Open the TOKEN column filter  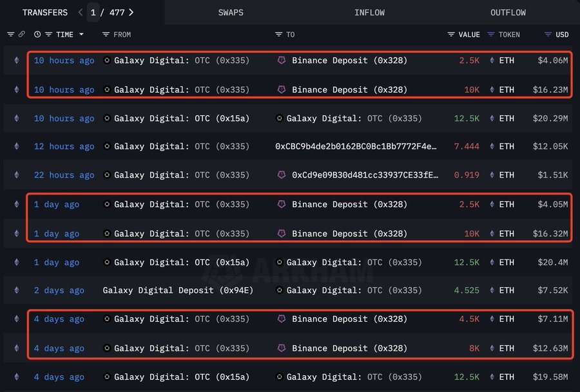click(x=491, y=34)
